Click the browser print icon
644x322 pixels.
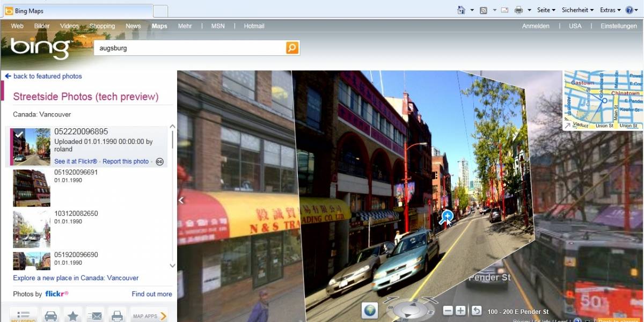click(x=518, y=10)
